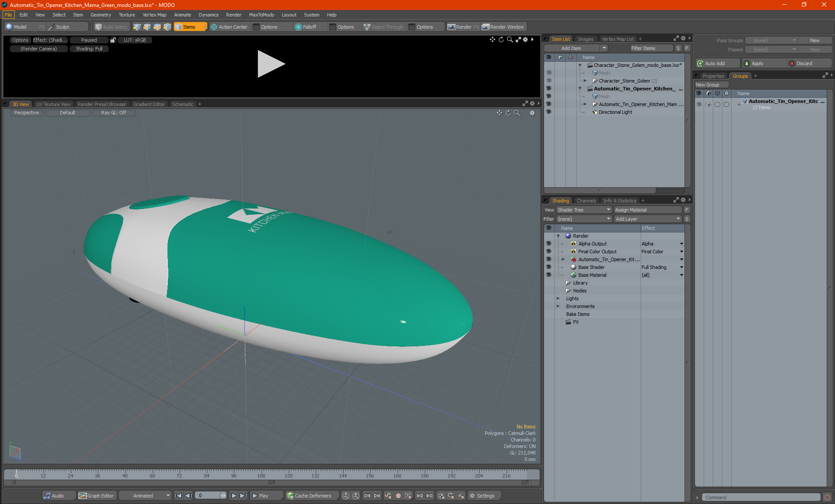
Task: Collapse Character_Stone_Golem_modo_base.lxo scene
Action: [580, 65]
